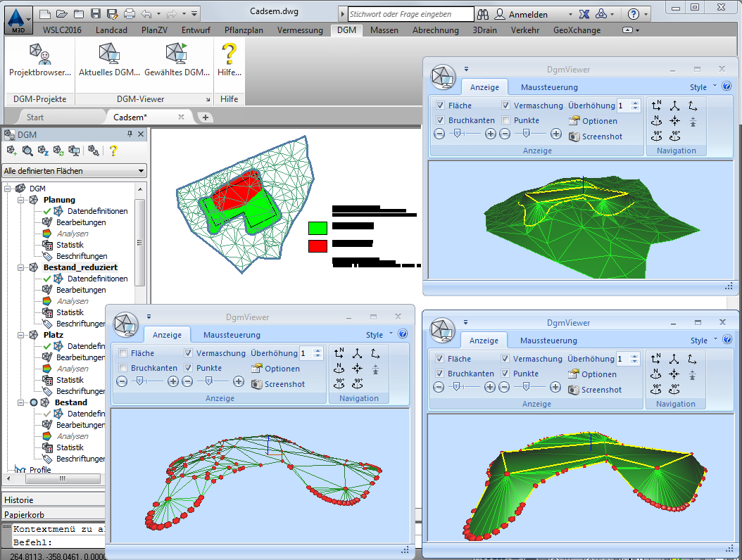Collapse the Planung tree node
742x560 pixels.
20,200
